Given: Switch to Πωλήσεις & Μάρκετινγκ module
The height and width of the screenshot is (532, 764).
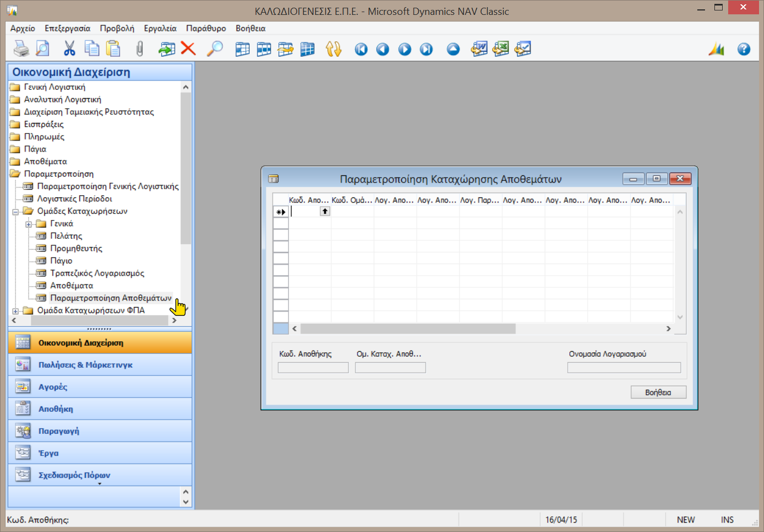Looking at the screenshot, I should [x=100, y=365].
